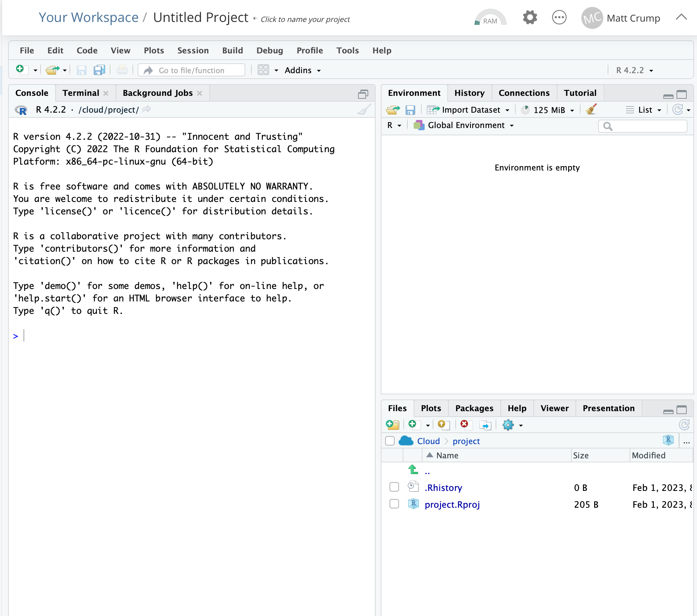Click the environment search field
The image size is (697, 616).
[x=643, y=126]
